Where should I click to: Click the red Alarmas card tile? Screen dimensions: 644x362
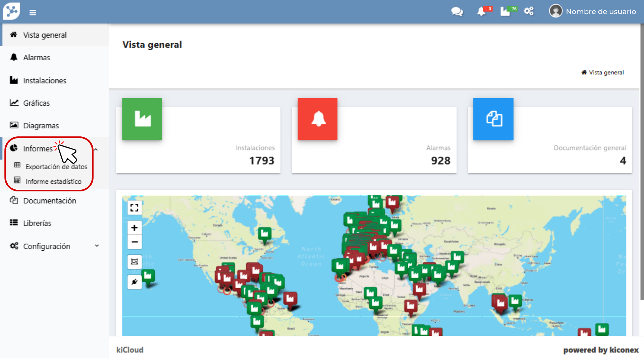click(x=317, y=119)
